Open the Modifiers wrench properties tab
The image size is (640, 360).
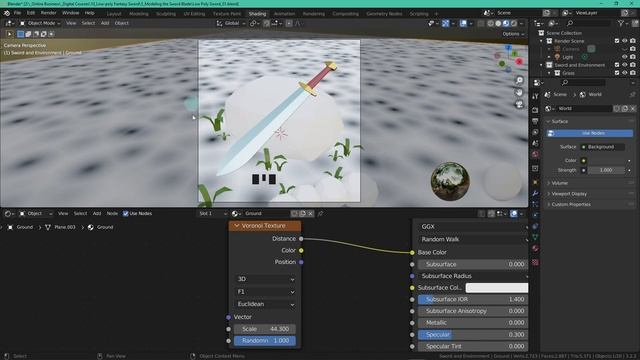point(535,193)
